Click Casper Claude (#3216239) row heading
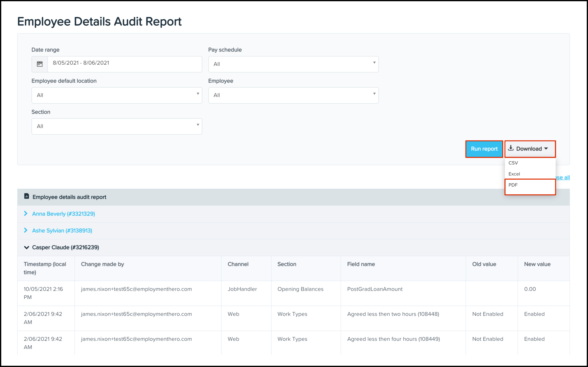This screenshot has height=367, width=588. click(x=66, y=247)
